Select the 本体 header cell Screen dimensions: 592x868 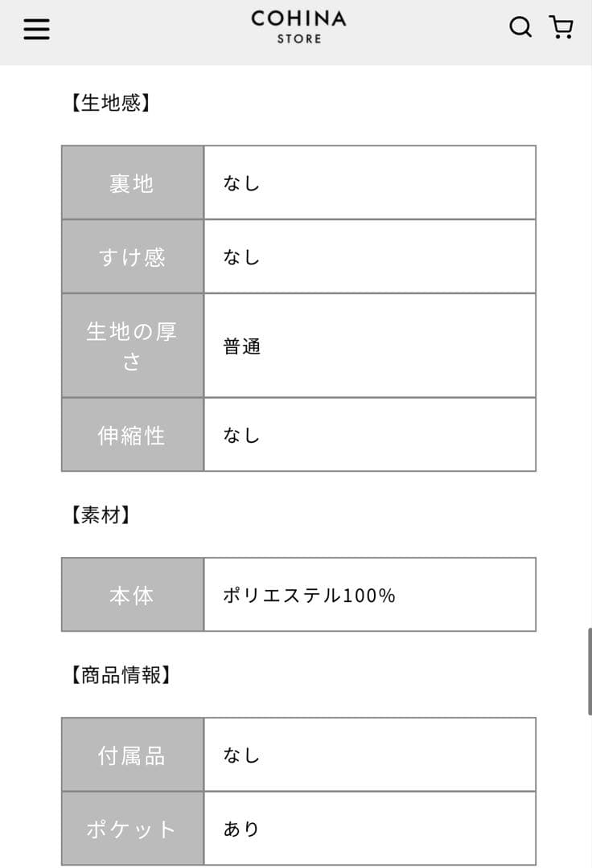click(x=131, y=595)
